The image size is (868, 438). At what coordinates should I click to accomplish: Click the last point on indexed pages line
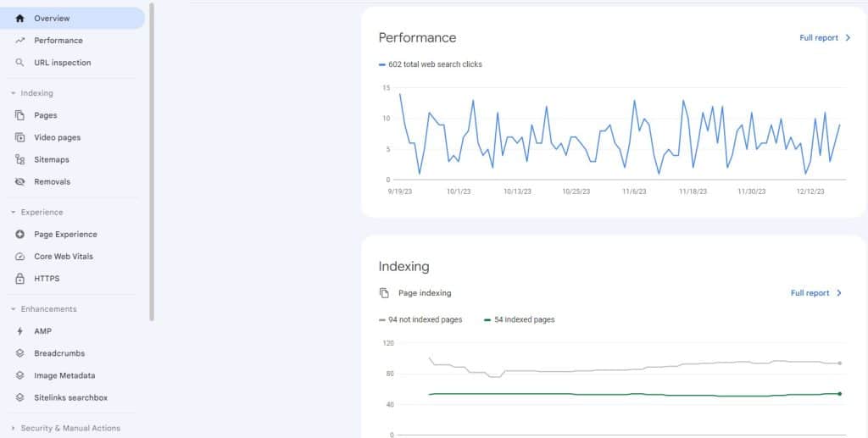tap(839, 393)
